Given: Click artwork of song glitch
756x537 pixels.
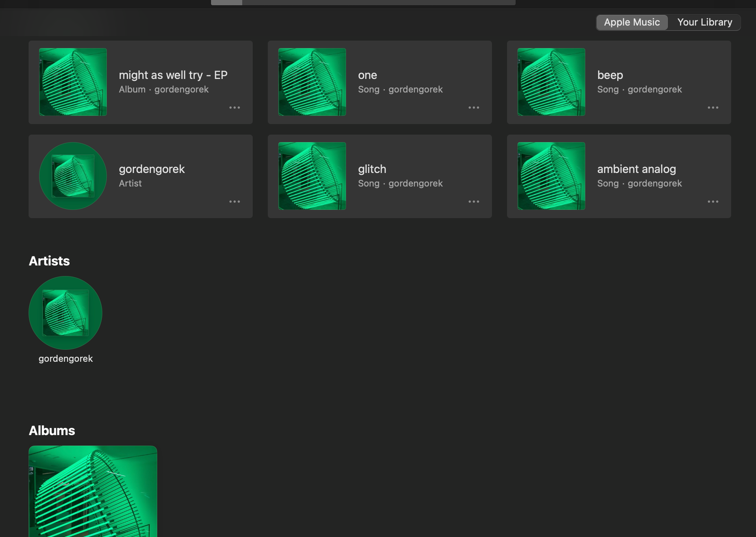Looking at the screenshot, I should (x=312, y=176).
